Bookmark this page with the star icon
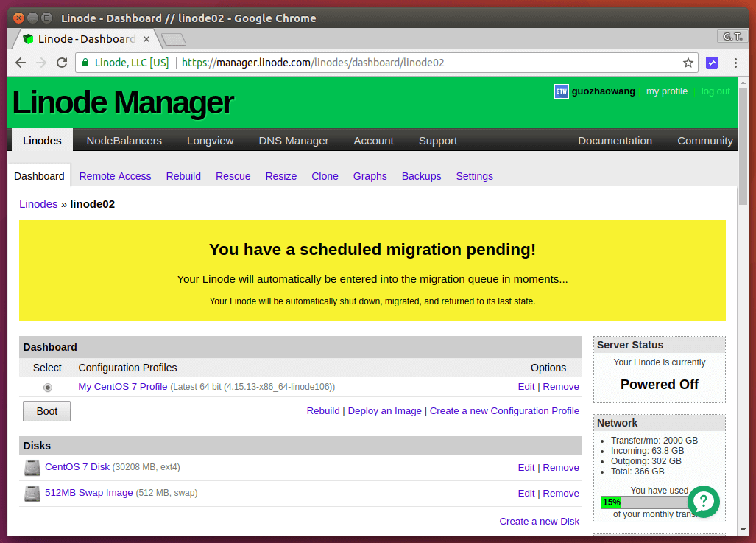 (688, 63)
